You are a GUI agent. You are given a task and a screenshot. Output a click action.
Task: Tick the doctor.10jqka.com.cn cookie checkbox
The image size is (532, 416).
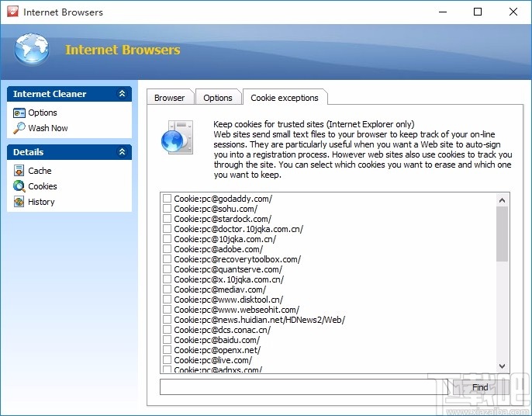[x=167, y=228]
